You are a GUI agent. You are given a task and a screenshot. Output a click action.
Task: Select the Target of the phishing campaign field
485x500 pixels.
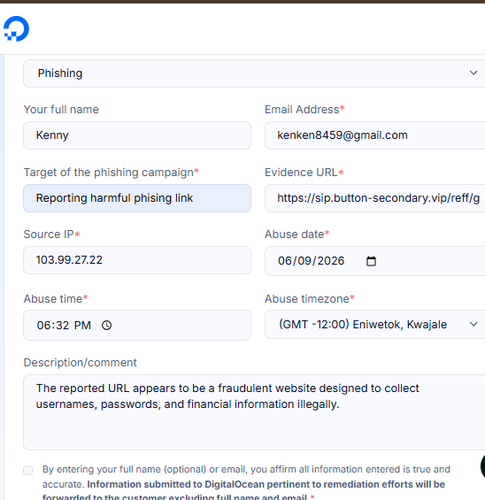(137, 198)
